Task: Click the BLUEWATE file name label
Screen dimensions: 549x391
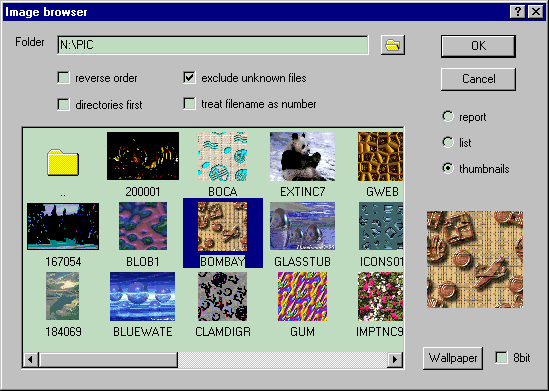Action: [x=143, y=332]
